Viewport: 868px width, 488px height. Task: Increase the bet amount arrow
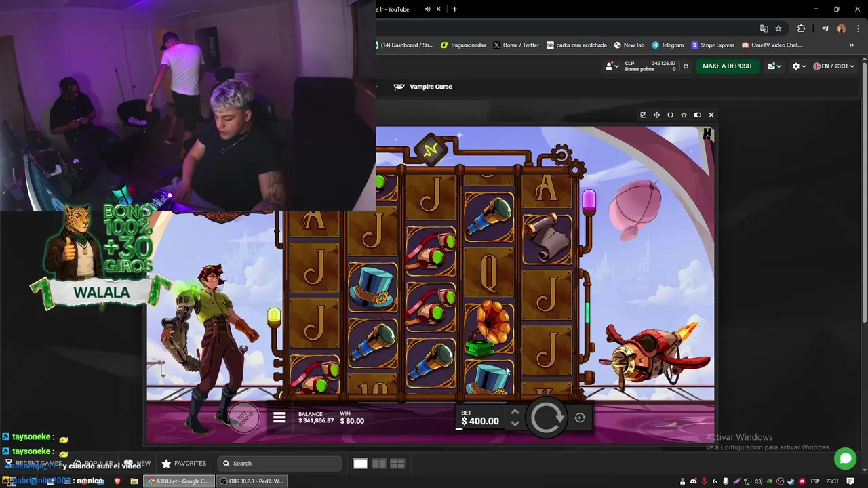click(x=515, y=411)
